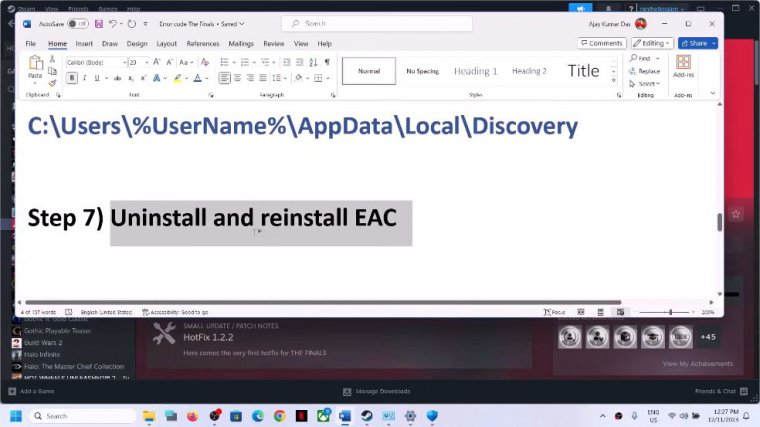The width and height of the screenshot is (760, 427).
Task: Open the Insert ribbon tab
Action: click(x=84, y=44)
